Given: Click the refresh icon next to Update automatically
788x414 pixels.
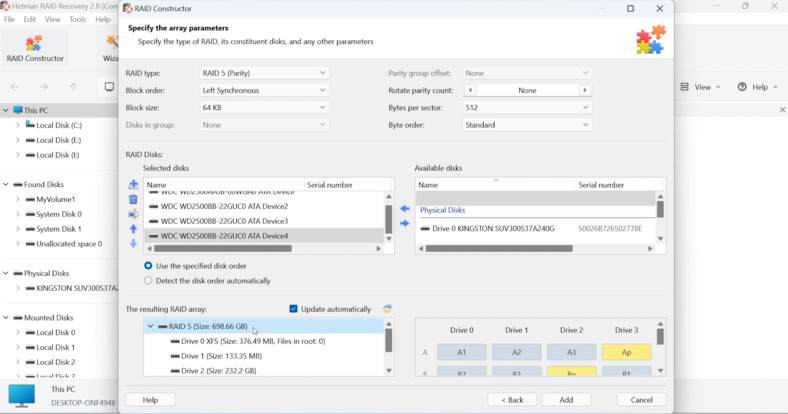Looking at the screenshot, I should pyautogui.click(x=387, y=309).
